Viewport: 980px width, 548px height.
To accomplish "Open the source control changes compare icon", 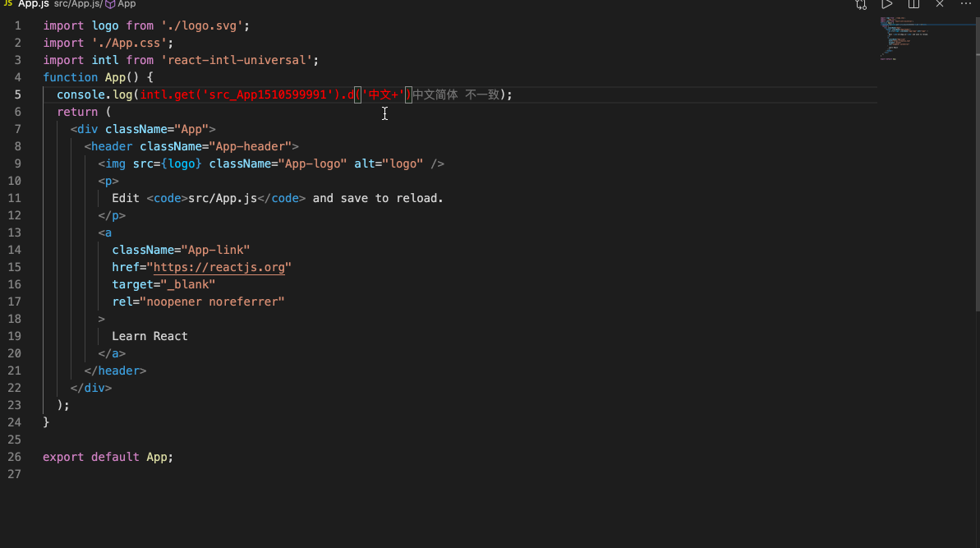I will point(861,4).
